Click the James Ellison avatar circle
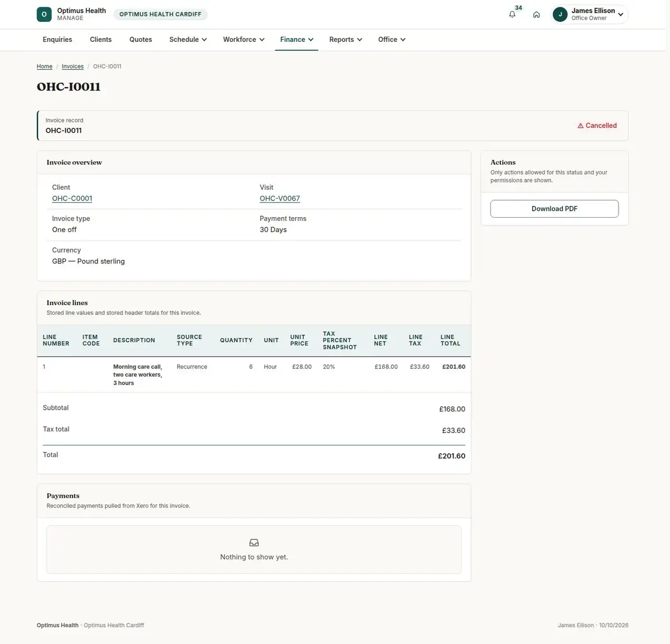670x644 pixels. point(560,15)
